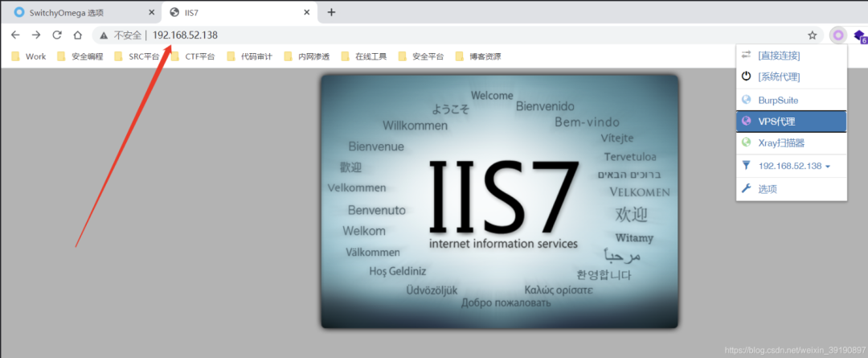Open a new tab with plus button
868x358 pixels.
332,12
